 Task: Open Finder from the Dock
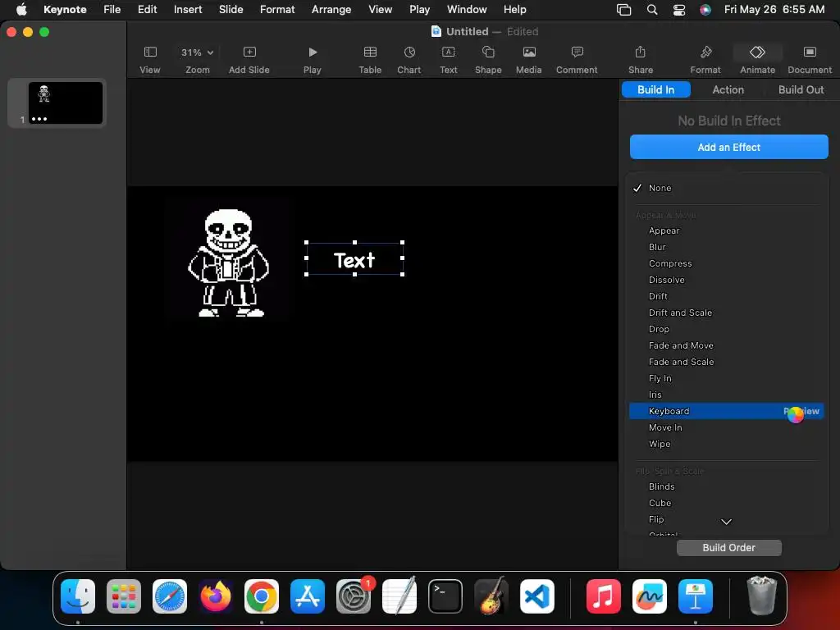(78, 596)
